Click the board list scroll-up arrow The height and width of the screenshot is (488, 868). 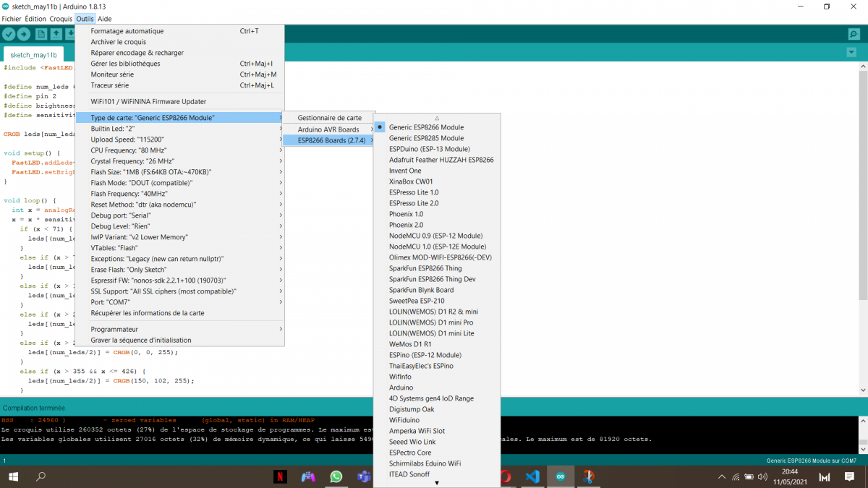(437, 118)
